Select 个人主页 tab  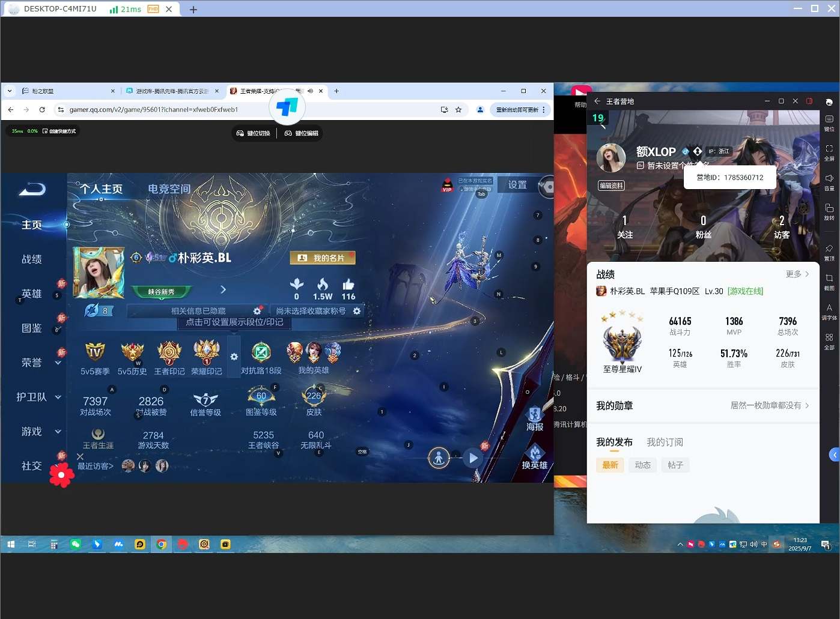pyautogui.click(x=101, y=189)
